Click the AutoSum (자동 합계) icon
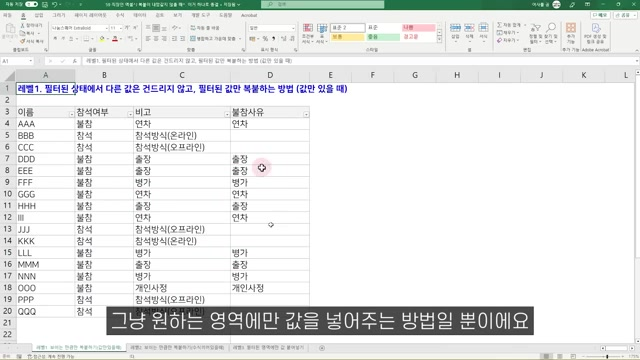The height and width of the screenshot is (360, 640). (499, 25)
